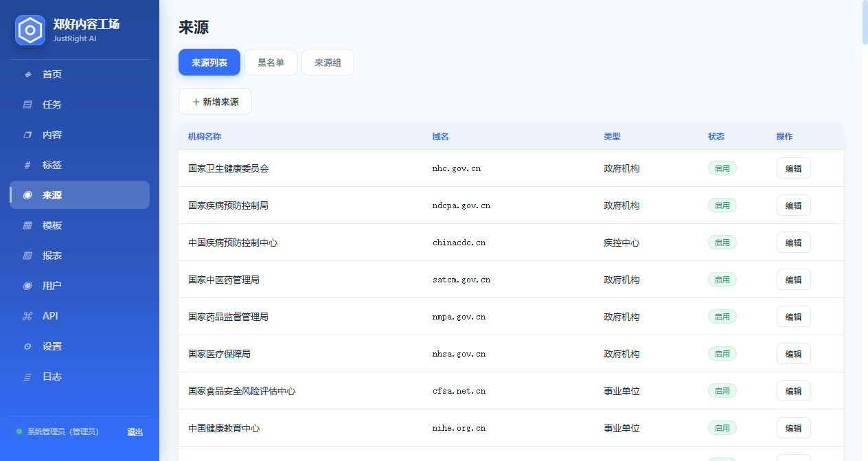Click the 任务 tasks icon in sidebar

tap(27, 104)
